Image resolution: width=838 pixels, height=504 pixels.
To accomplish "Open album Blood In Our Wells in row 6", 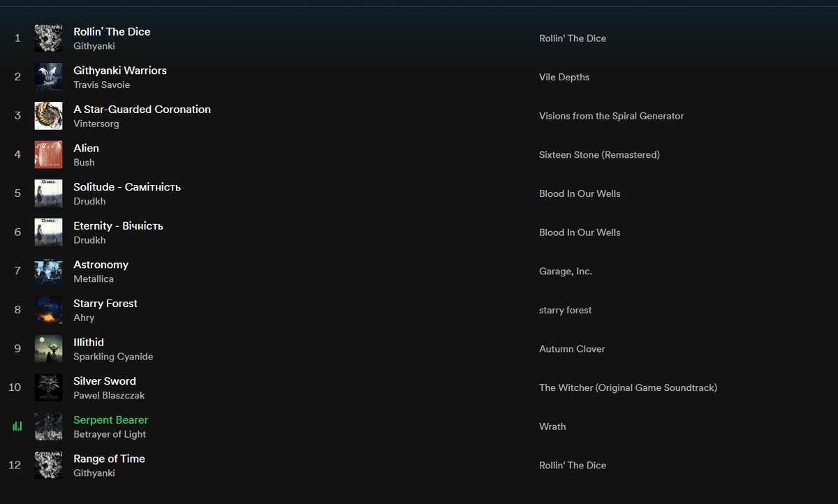I will click(x=580, y=232).
